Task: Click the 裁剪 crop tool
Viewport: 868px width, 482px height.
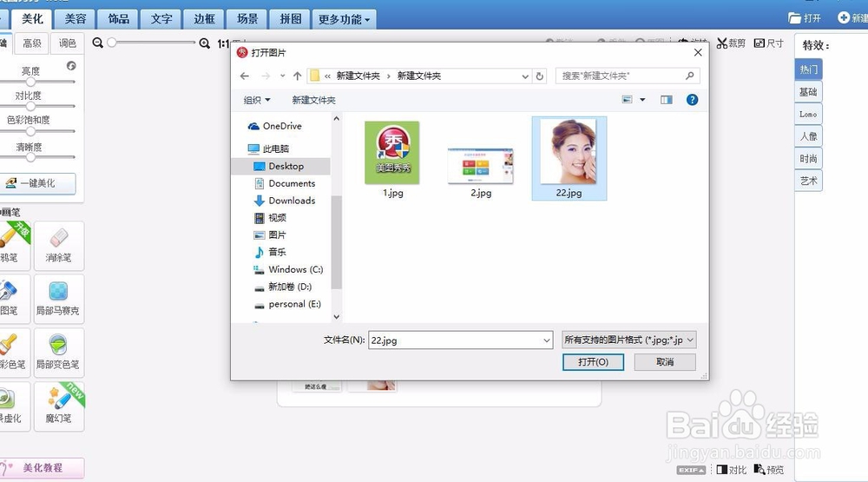Action: click(731, 43)
